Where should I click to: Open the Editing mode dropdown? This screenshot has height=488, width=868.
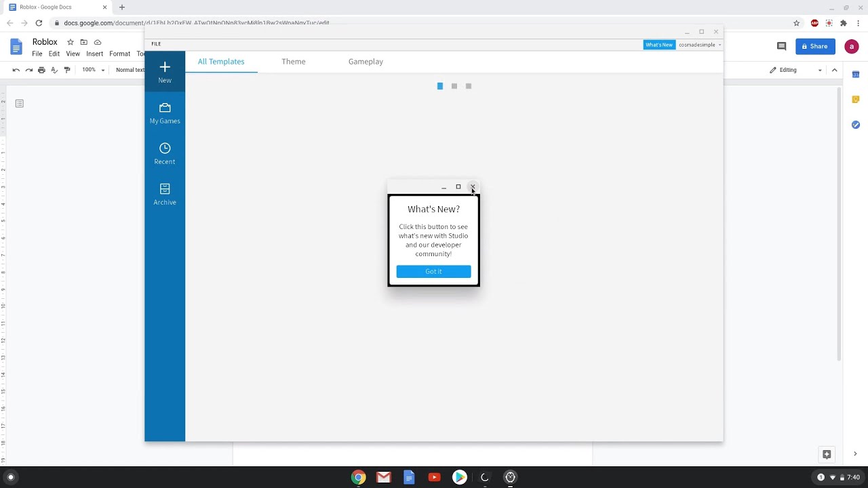tap(796, 70)
